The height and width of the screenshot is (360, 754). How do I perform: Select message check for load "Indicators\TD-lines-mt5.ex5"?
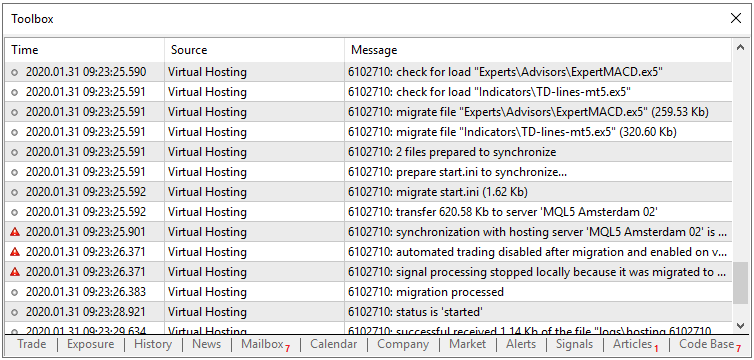click(x=490, y=92)
